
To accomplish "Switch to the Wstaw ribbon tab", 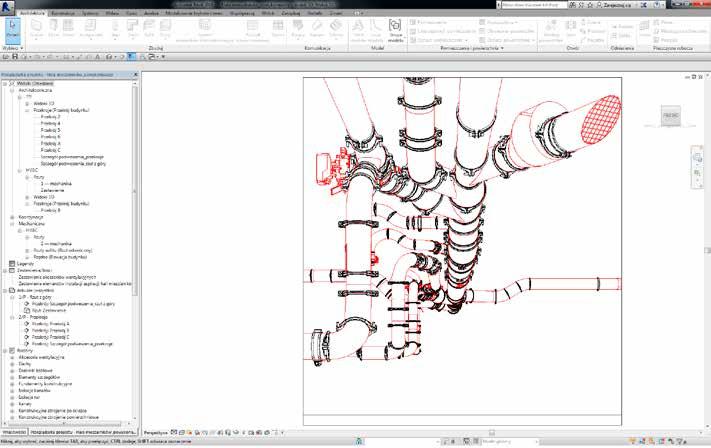I will point(112,13).
